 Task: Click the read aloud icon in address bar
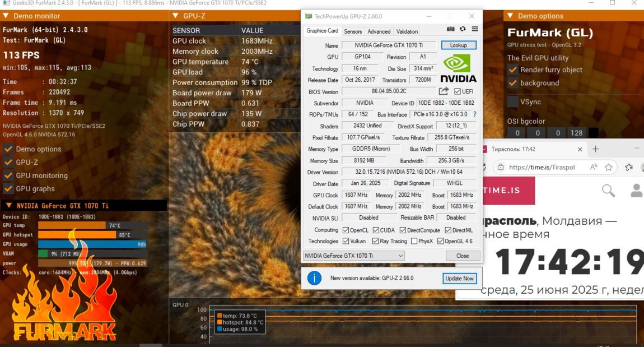[594, 167]
